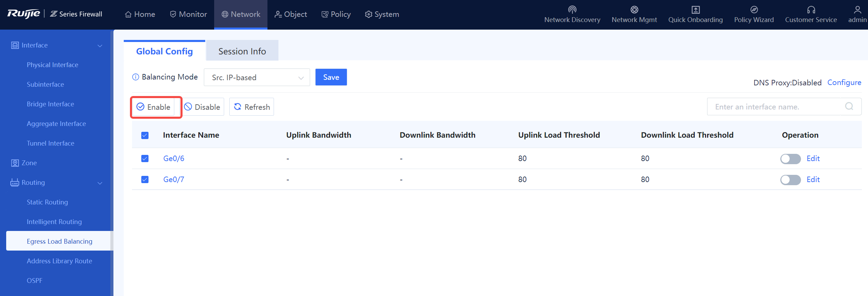This screenshot has width=868, height=296.
Task: Uncheck the Ge0/6 row checkbox
Action: tap(145, 158)
